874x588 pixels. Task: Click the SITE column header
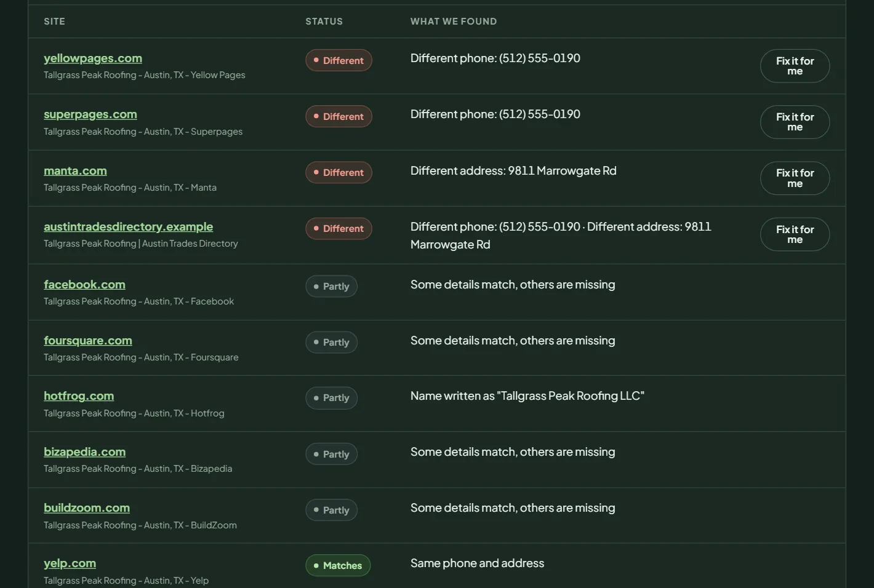(x=54, y=22)
